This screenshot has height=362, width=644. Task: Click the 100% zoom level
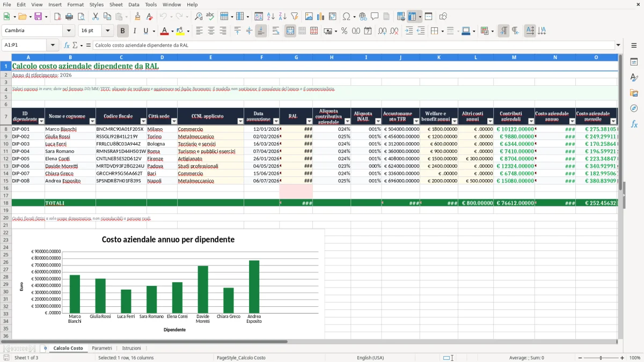(x=635, y=358)
